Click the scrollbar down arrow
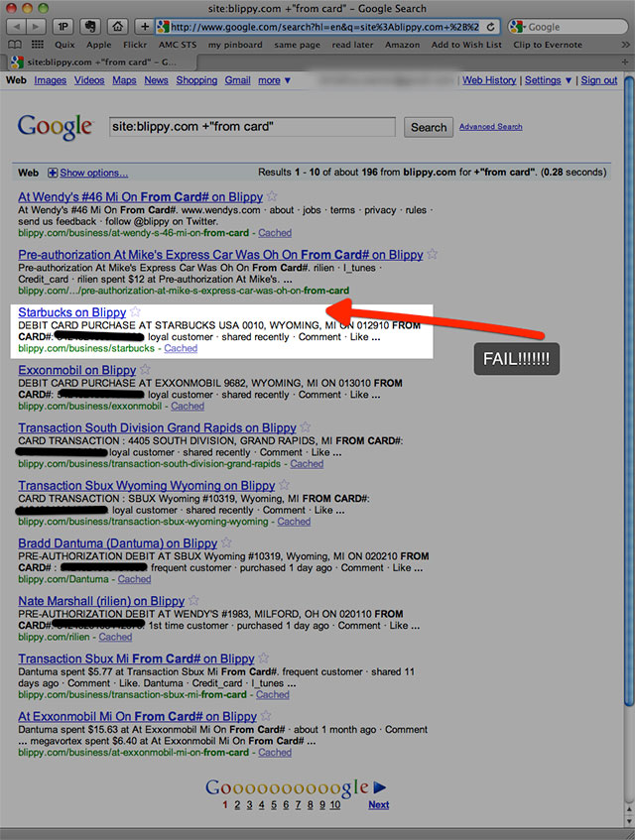Image resolution: width=635 pixels, height=840 pixels. coord(629,821)
